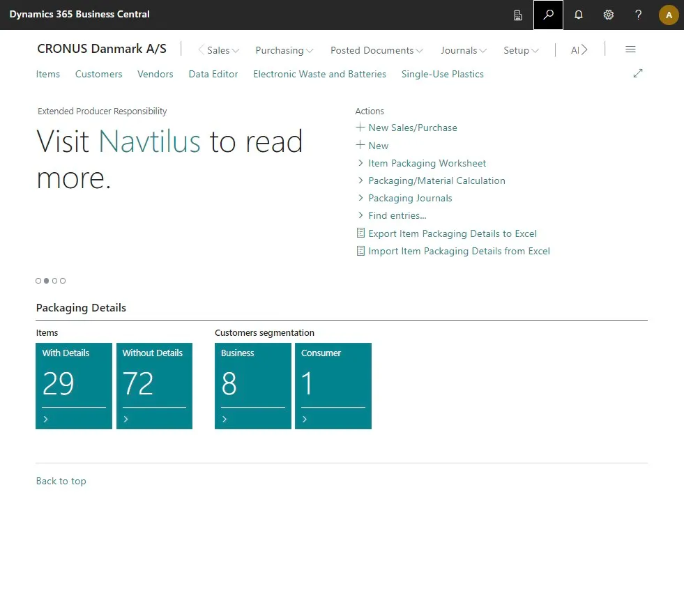Expand Packaging Journals action group
The height and width of the screenshot is (616, 684).
click(360, 197)
